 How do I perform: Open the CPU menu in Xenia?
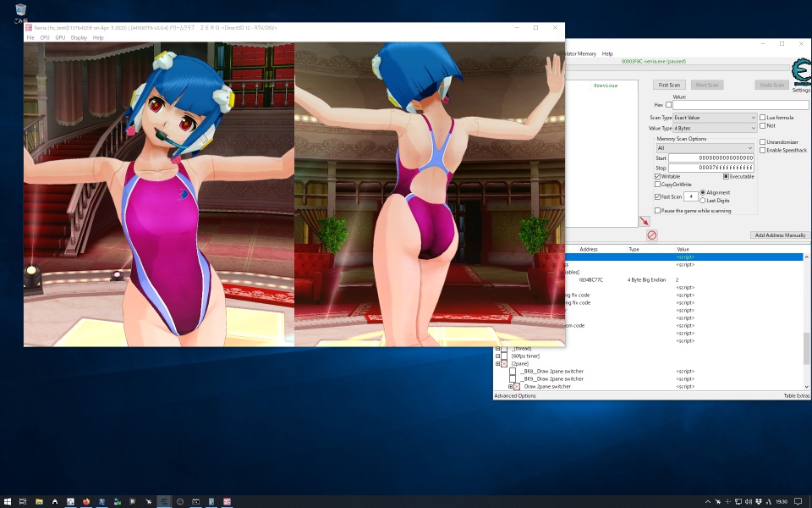coord(45,38)
